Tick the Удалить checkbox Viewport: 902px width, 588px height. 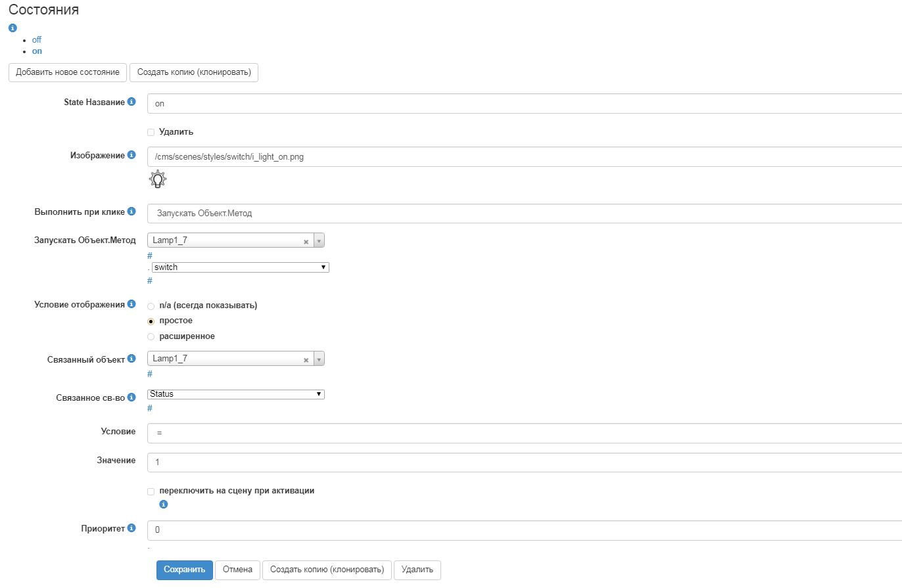[x=151, y=132]
